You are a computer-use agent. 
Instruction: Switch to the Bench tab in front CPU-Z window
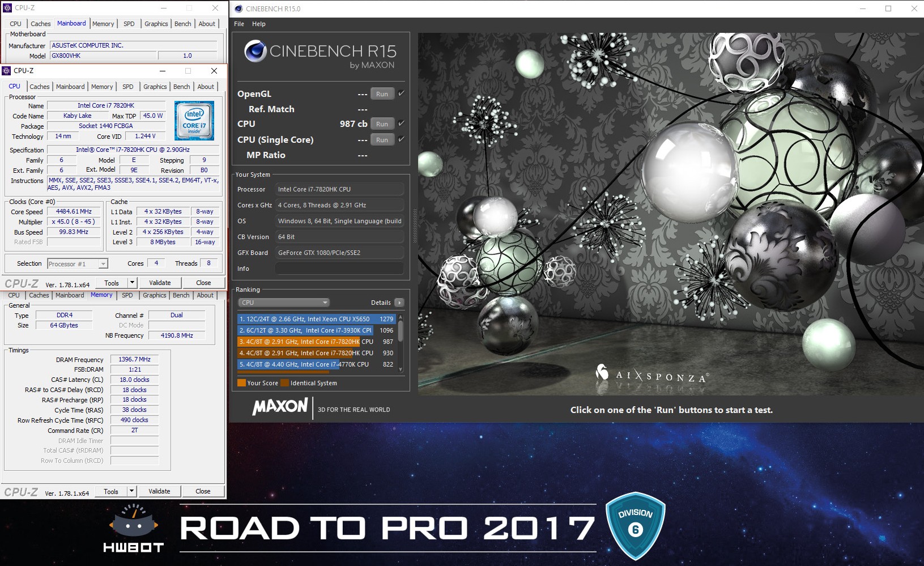[182, 87]
